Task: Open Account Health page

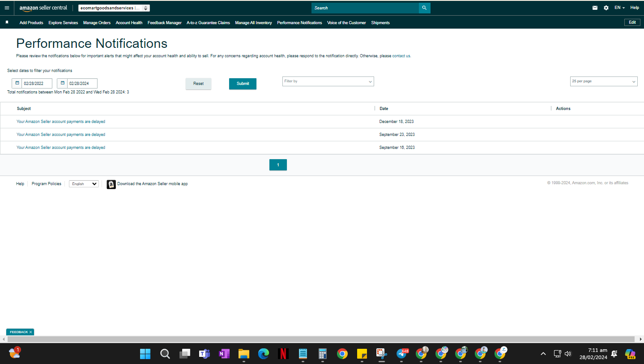Action: pyautogui.click(x=129, y=23)
